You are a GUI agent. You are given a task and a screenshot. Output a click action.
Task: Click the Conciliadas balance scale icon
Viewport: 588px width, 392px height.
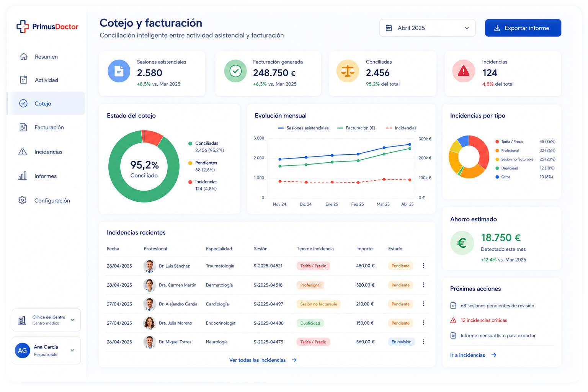tap(348, 71)
